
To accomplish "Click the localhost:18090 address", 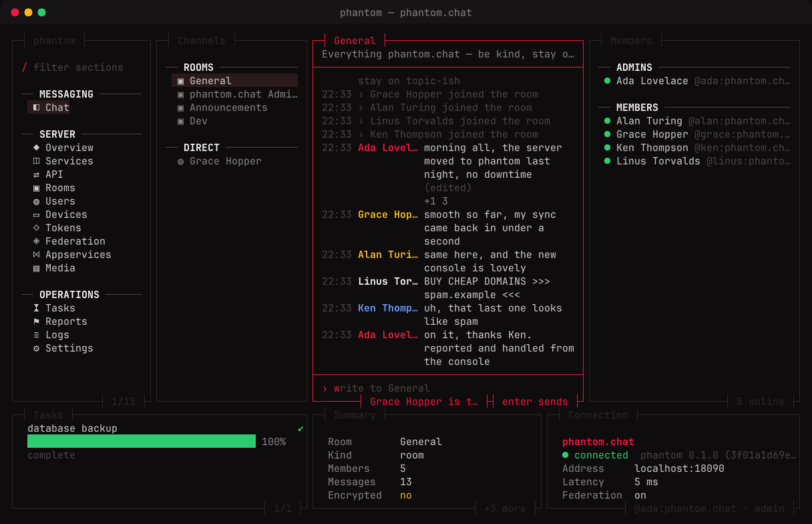I will click(x=679, y=469).
